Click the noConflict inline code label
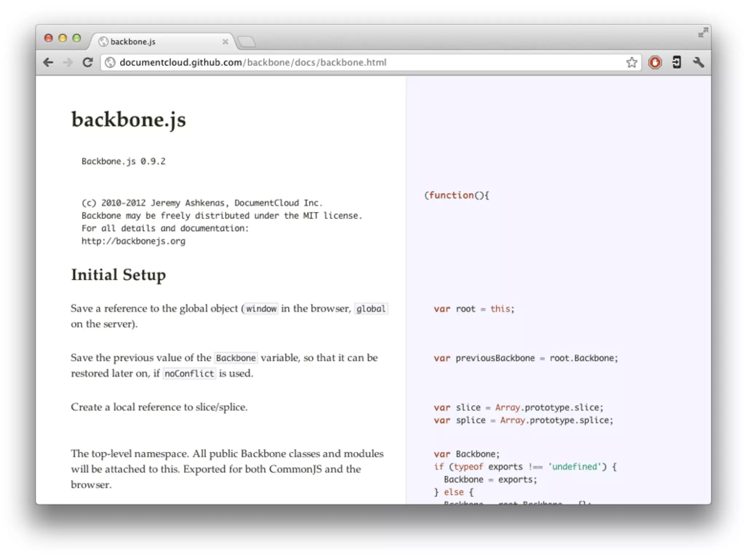747x560 pixels. [x=189, y=373]
